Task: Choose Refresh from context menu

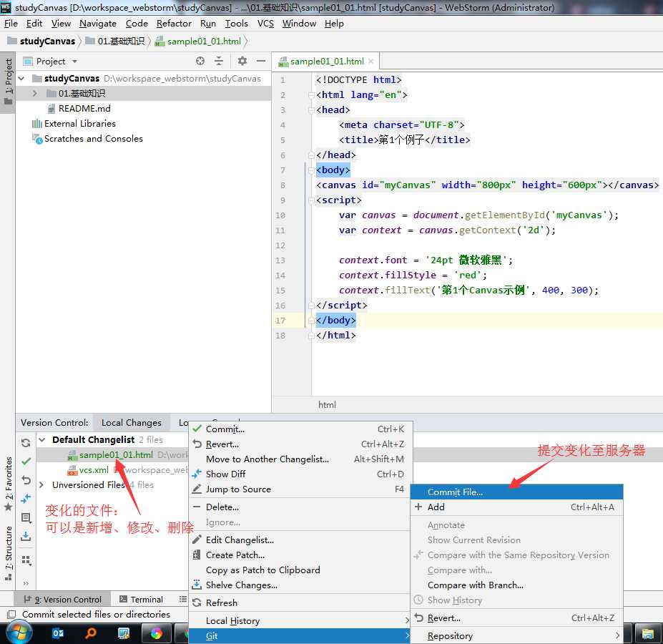Action: point(300,602)
